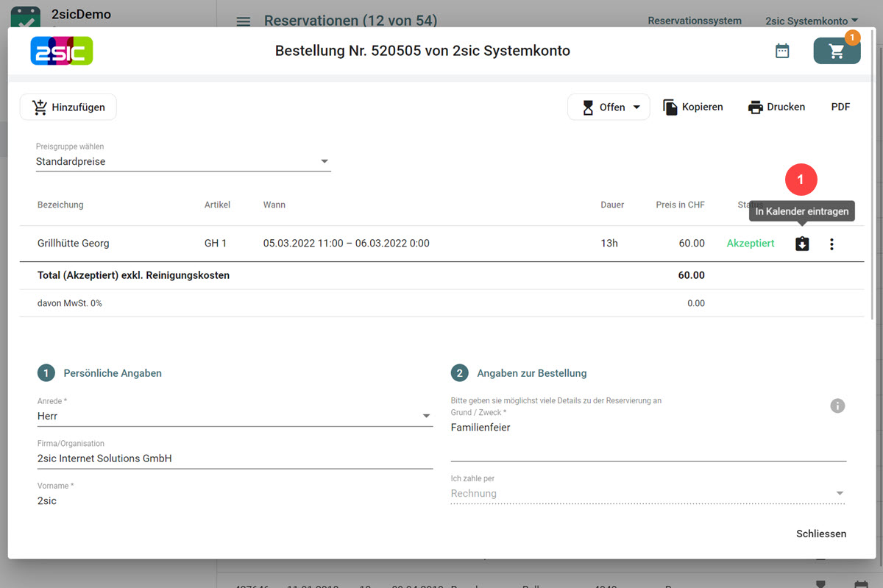
Task: Open the shopping cart with badge
Action: click(837, 51)
